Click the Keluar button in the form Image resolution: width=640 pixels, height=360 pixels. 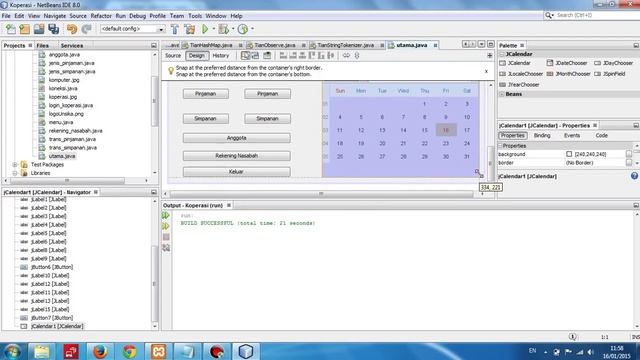[237, 172]
